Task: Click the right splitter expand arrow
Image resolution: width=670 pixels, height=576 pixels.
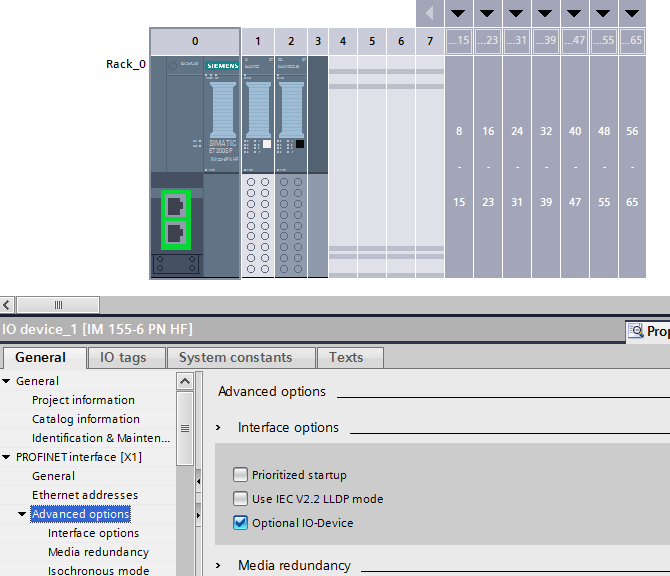Action: click(199, 515)
